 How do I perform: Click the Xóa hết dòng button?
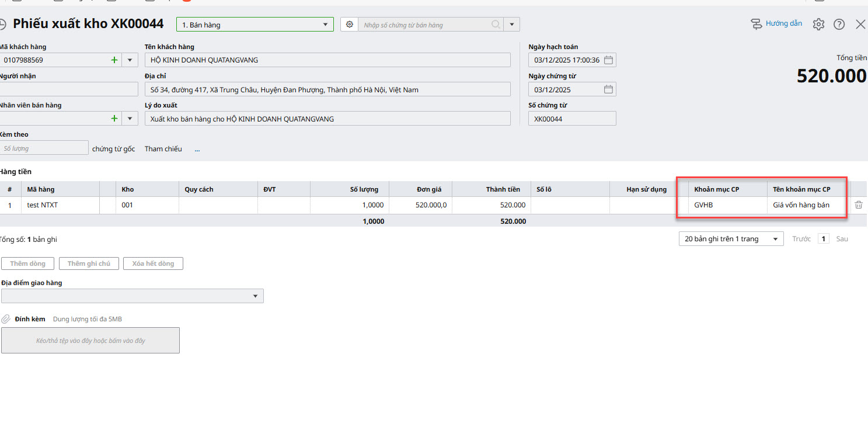click(x=153, y=263)
